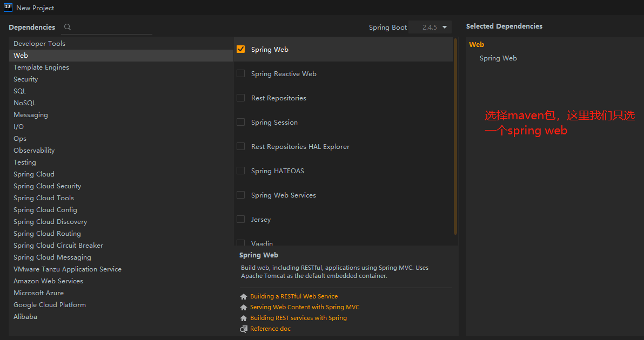
Task: Click the dependency search magnifier icon
Action: 67,27
